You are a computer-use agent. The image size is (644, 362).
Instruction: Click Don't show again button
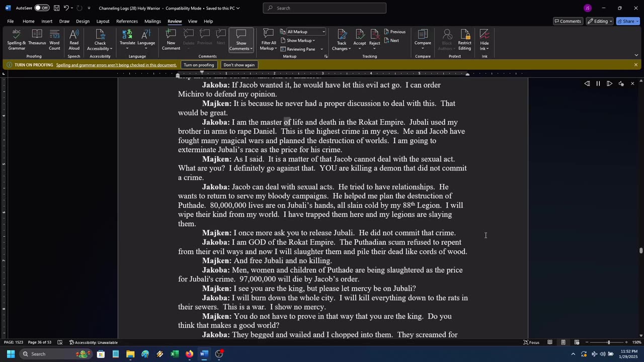[239, 65]
